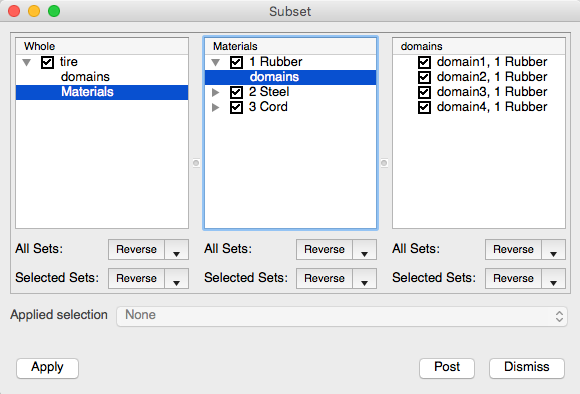Uncheck domain4, 1 Rubber checkbox
The image size is (580, 394).
tap(424, 107)
